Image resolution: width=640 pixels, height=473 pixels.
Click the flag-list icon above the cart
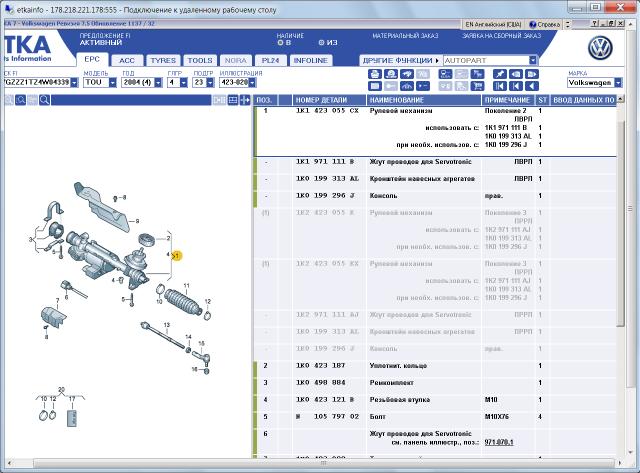coord(477,74)
